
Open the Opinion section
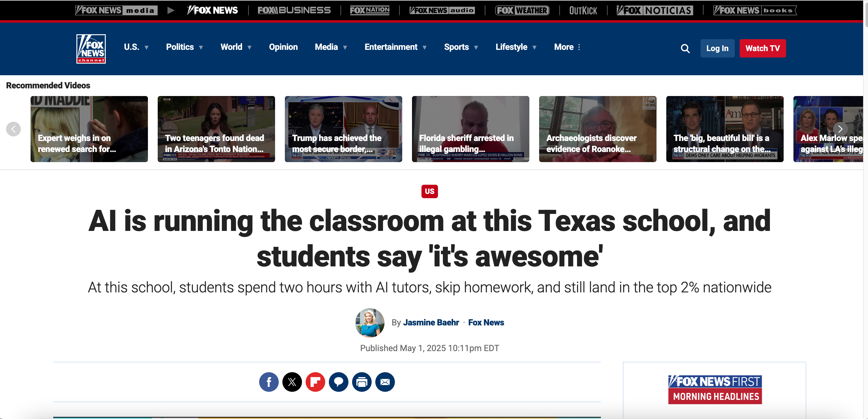[x=283, y=47]
